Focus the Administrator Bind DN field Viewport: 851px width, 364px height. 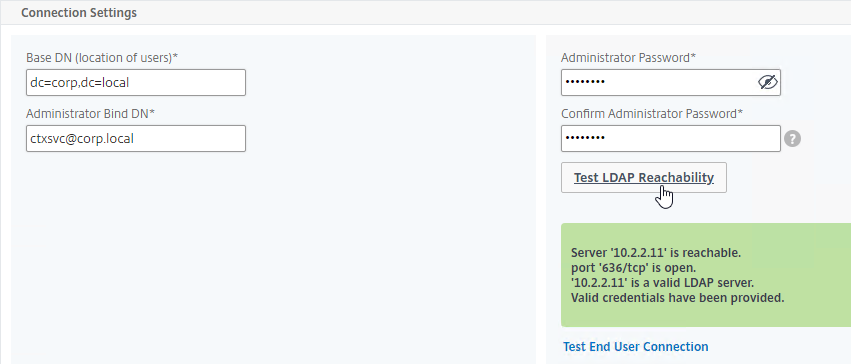[136, 138]
